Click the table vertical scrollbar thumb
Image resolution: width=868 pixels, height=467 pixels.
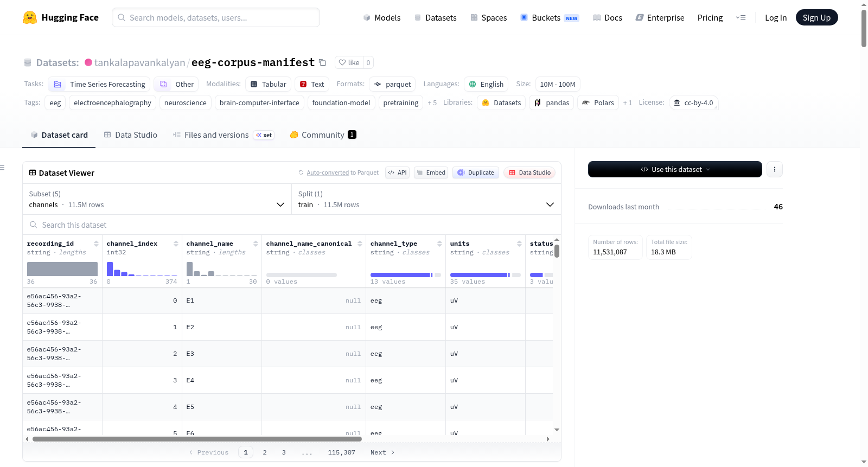pyautogui.click(x=557, y=251)
